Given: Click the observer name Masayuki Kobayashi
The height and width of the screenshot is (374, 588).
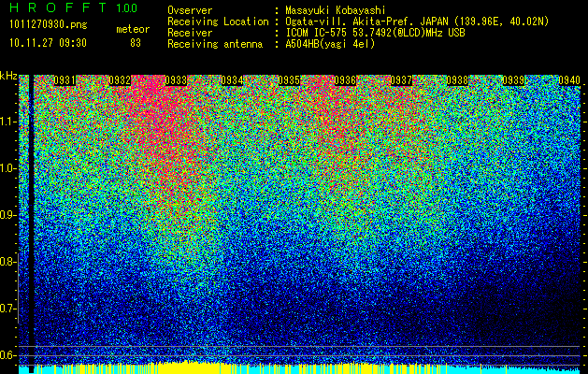Looking at the screenshot, I should point(335,11).
